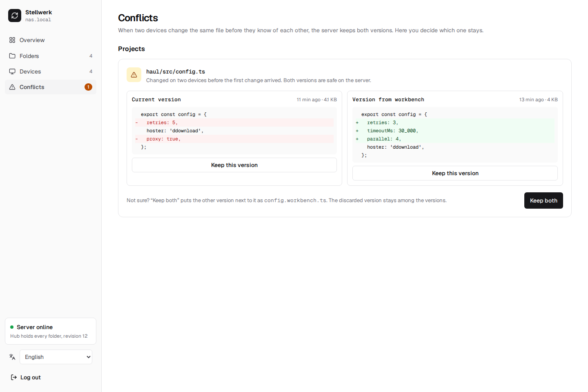Open the Overview page
Screen dimensions: 588x392
tap(51, 40)
